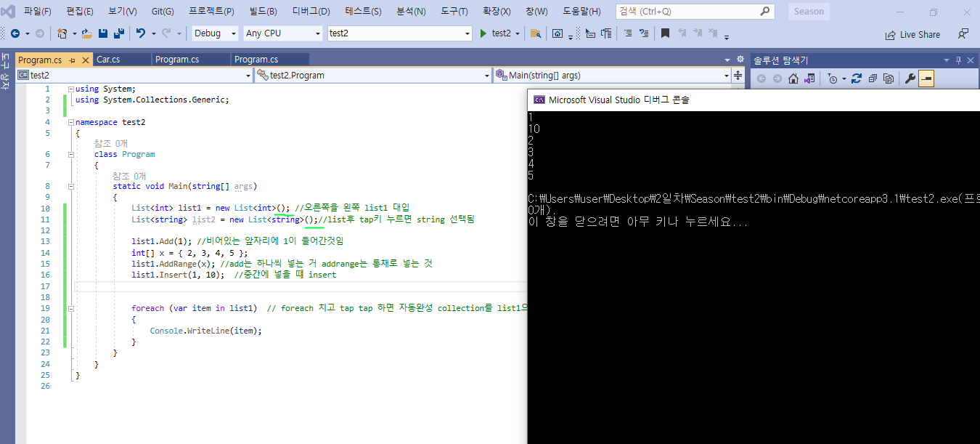Open the active document list dropdown arrow

pos(727,60)
